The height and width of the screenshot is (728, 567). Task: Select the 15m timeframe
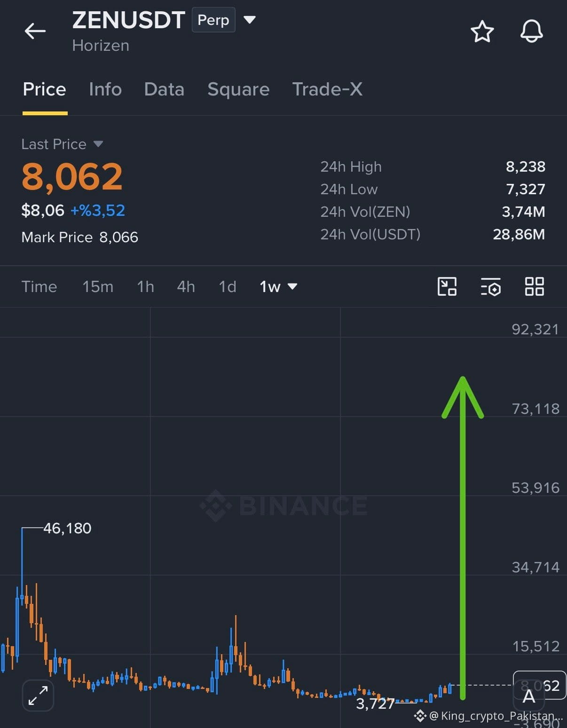point(98,286)
